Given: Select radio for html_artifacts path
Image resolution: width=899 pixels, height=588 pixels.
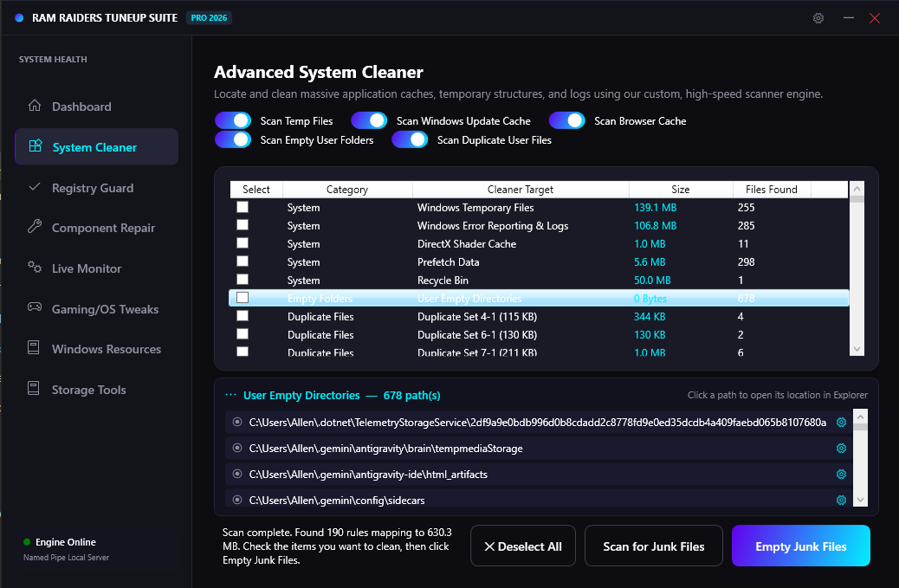Looking at the screenshot, I should tap(237, 474).
